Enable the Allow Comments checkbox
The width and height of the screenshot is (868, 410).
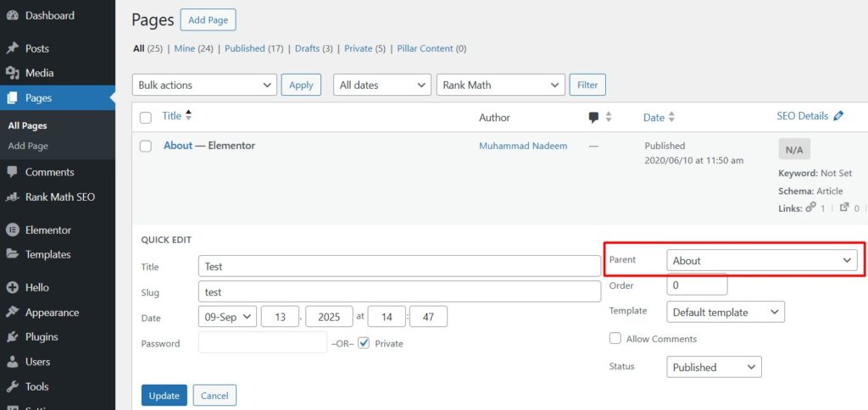point(615,338)
